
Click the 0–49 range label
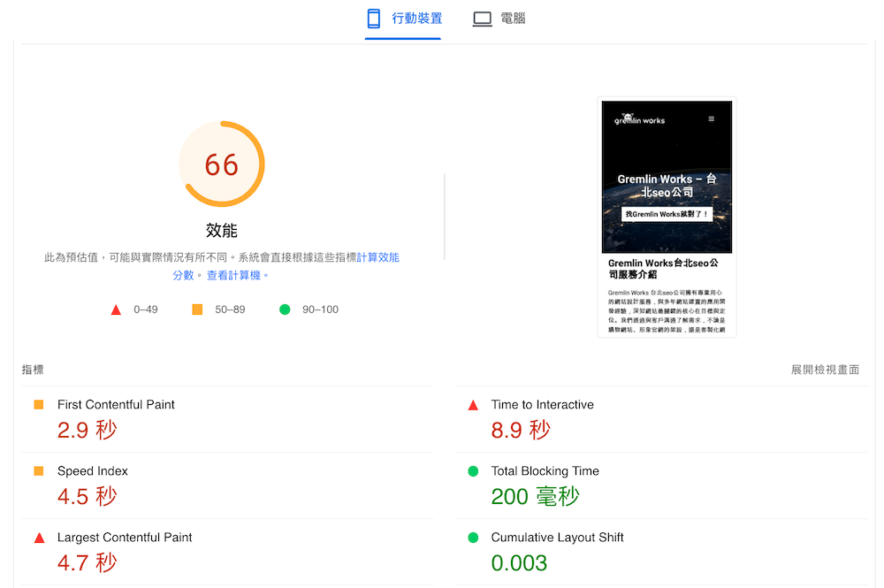(x=146, y=309)
